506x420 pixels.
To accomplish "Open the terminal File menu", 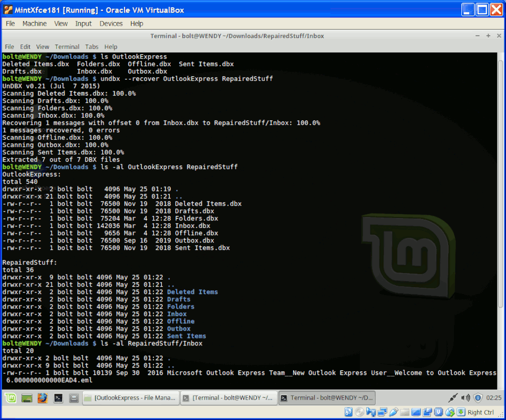I will tap(9, 47).
